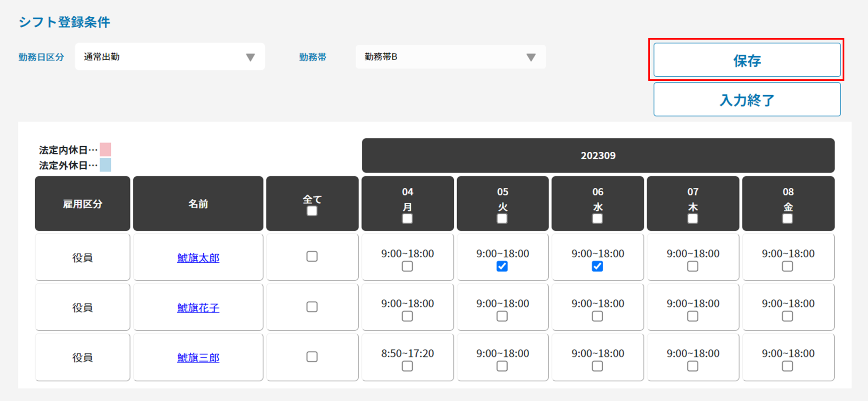Uncheck 鯱旗太郎's Wednesday 06 shift checkbox
The height and width of the screenshot is (401, 868).
pos(598,266)
